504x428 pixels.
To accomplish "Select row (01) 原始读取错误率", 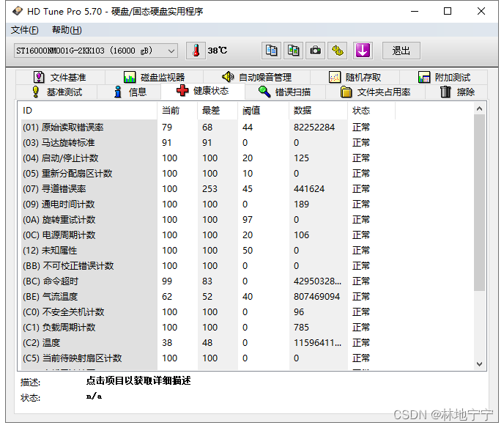I will 208,128.
